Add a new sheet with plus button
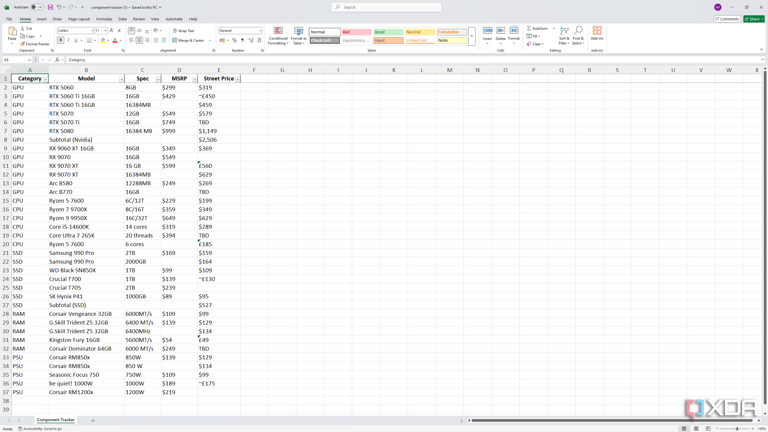768x432 pixels. coord(93,420)
